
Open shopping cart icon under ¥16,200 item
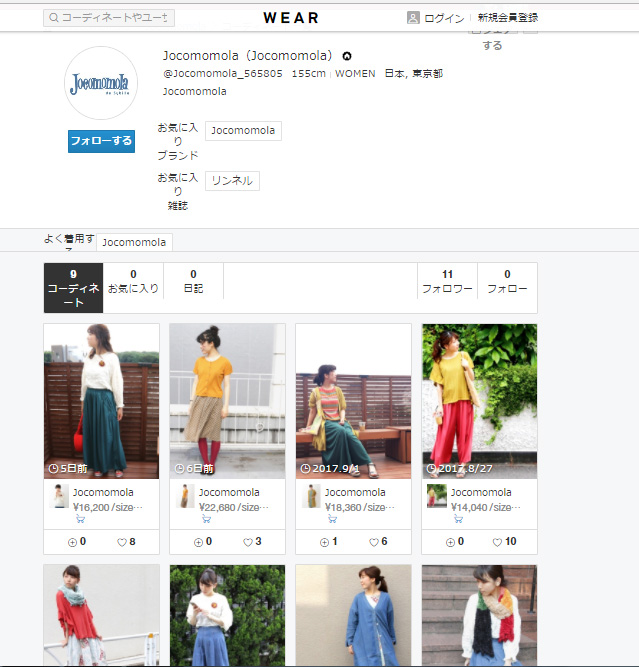point(80,519)
